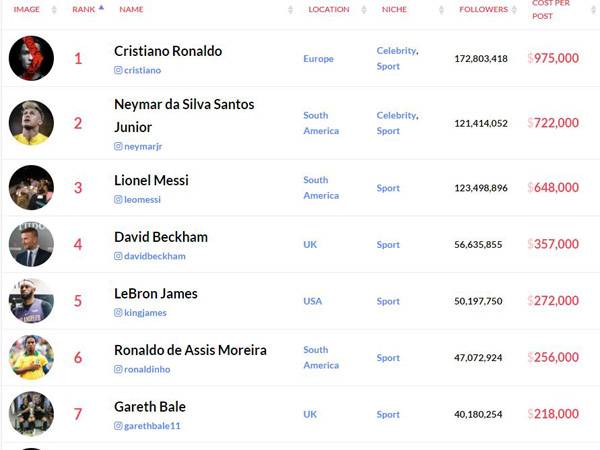600x450 pixels.
Task: Open Cristiano Ronaldo's profile photo
Action: click(x=31, y=58)
